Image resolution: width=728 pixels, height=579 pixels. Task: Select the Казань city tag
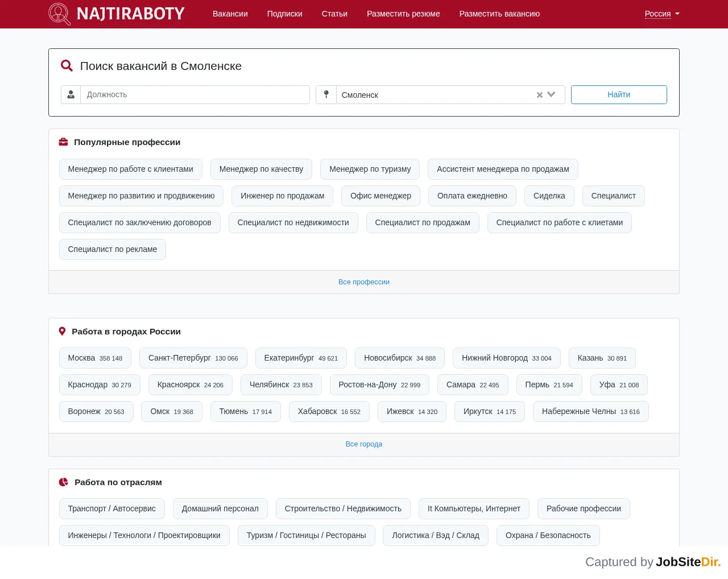pos(602,358)
